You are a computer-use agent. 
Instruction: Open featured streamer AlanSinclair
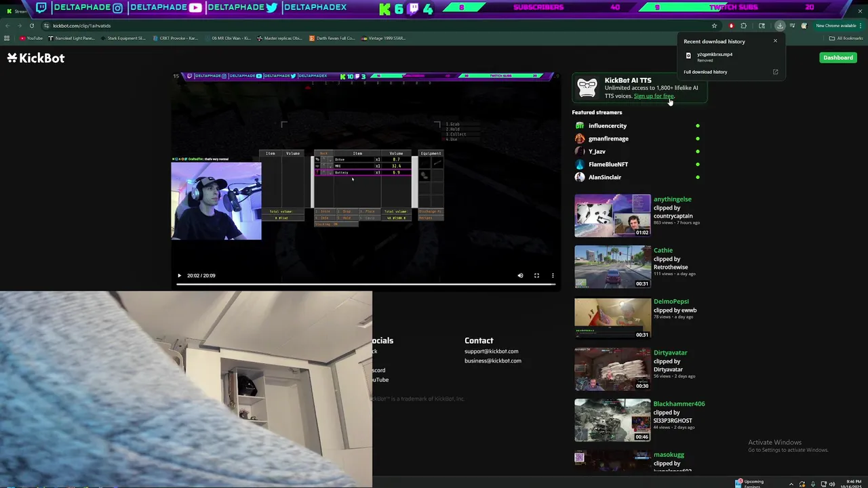(605, 178)
